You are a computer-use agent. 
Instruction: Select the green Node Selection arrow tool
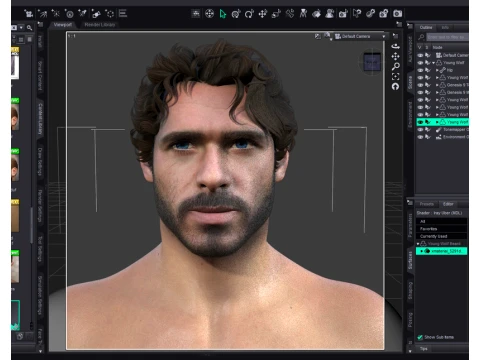point(223,14)
